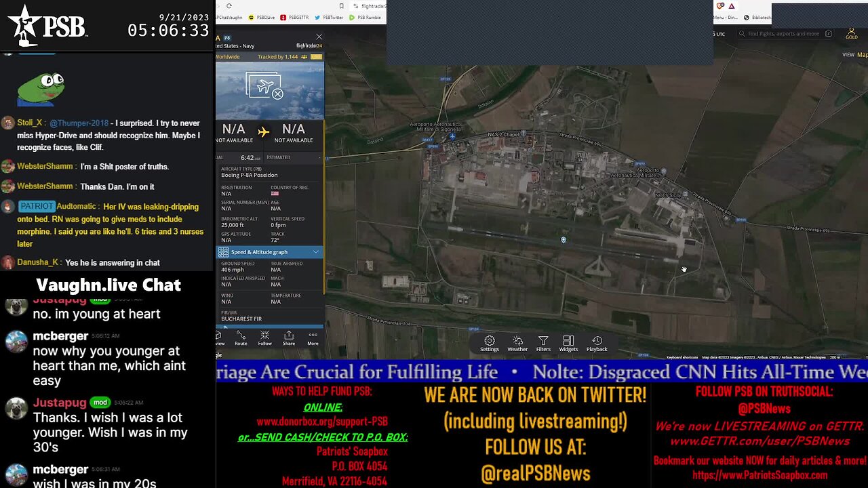Click the 72° track value

point(275,240)
